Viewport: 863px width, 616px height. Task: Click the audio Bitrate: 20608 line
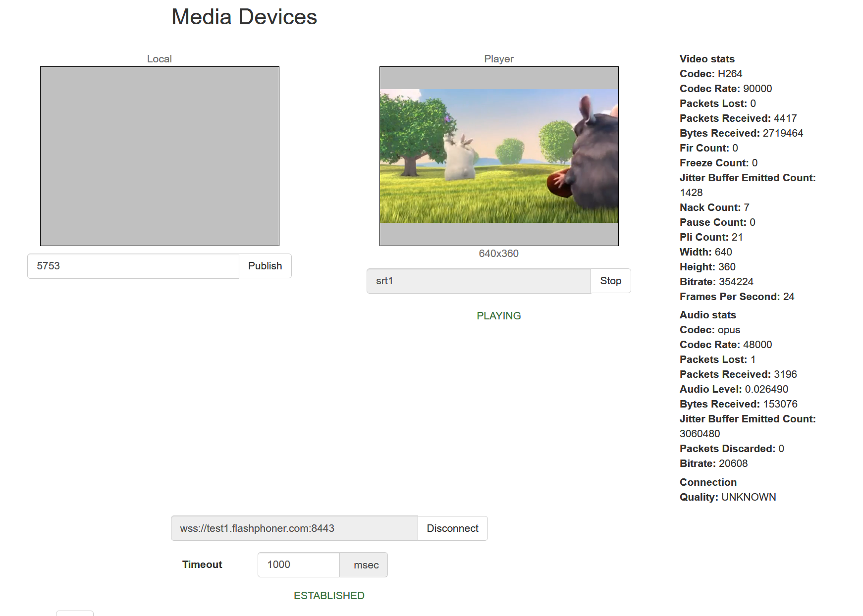(713, 463)
